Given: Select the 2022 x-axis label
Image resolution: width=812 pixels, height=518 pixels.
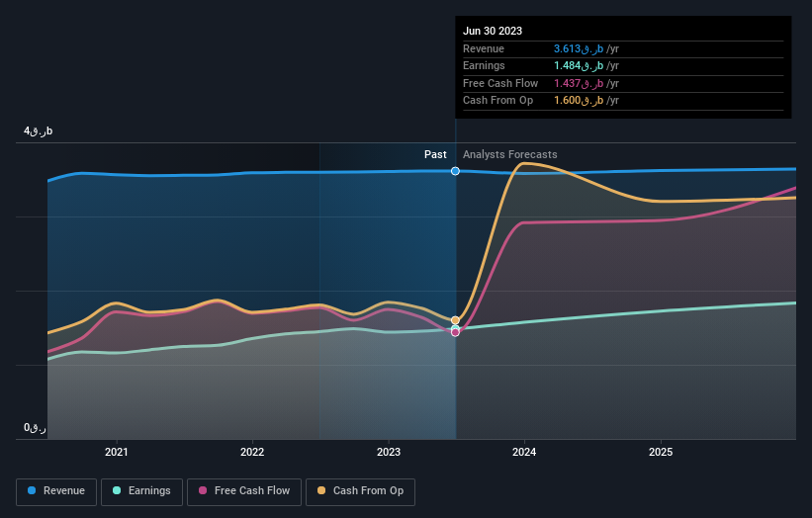Looking at the screenshot, I should tap(252, 452).
